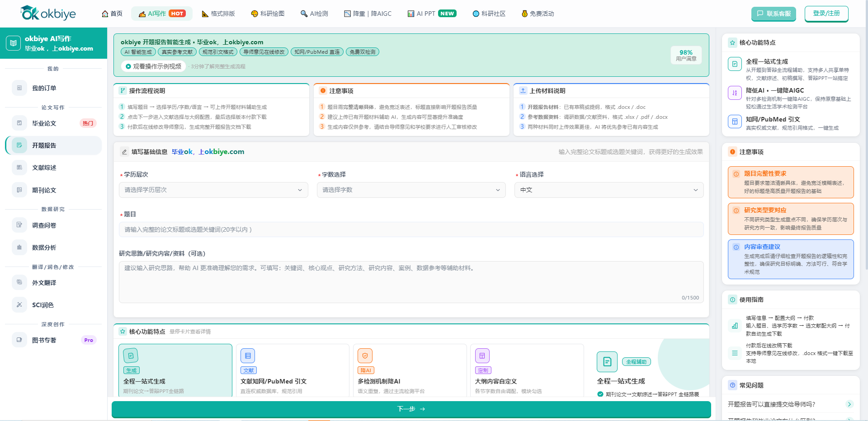Click 文献综述 sidebar icon
The height and width of the screenshot is (421, 868).
[19, 168]
